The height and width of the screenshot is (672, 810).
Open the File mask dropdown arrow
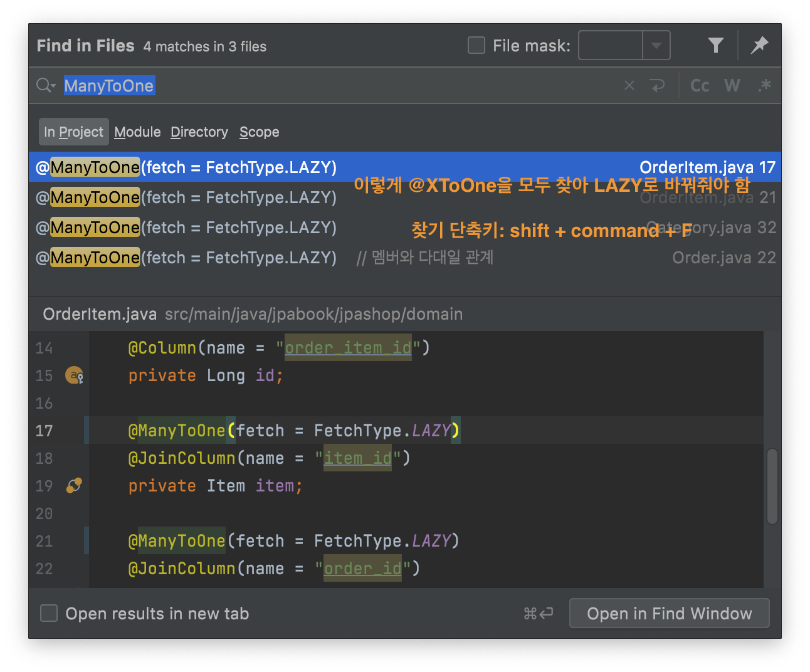pyautogui.click(x=656, y=45)
